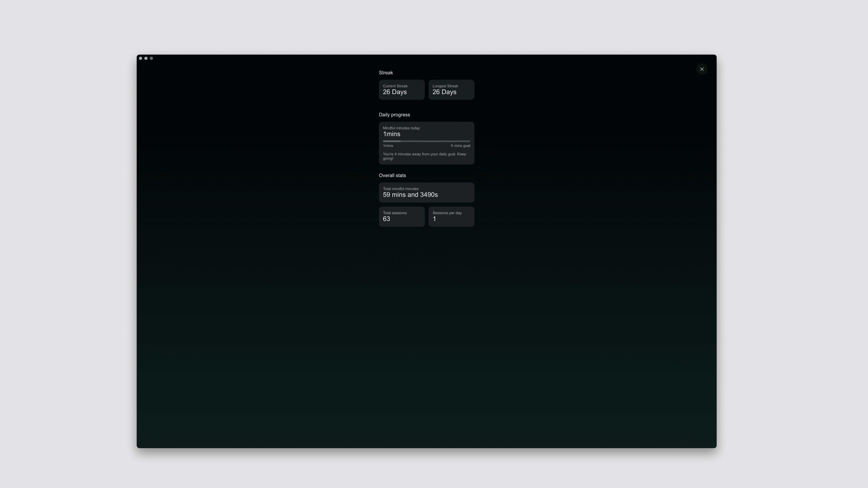This screenshot has height=488, width=868.
Task: Click the daily goal progress bar
Action: (426, 141)
